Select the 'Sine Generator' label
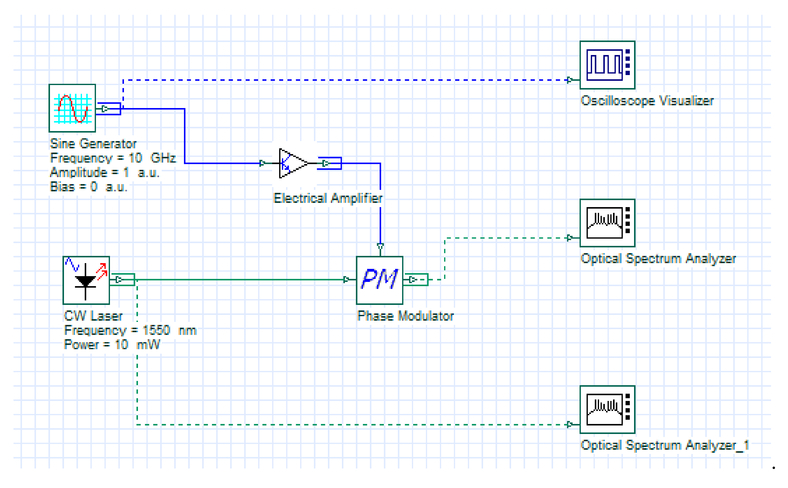 coord(93,144)
